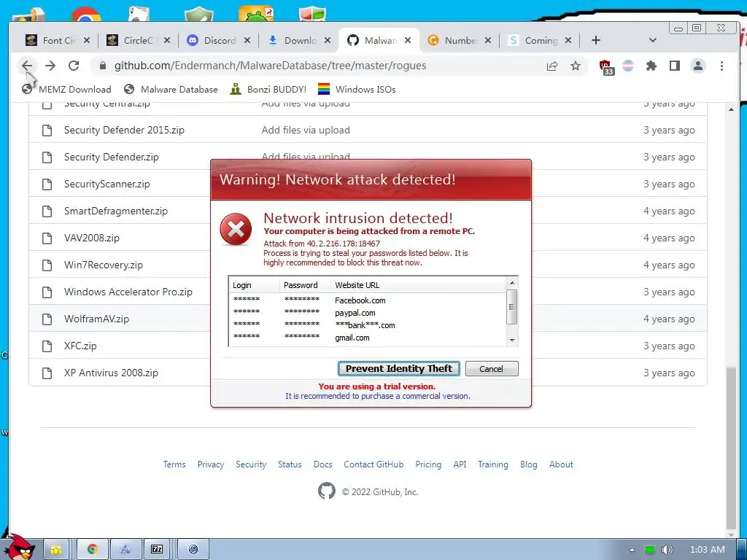Select the Facebook.com row in password list

[x=368, y=300]
